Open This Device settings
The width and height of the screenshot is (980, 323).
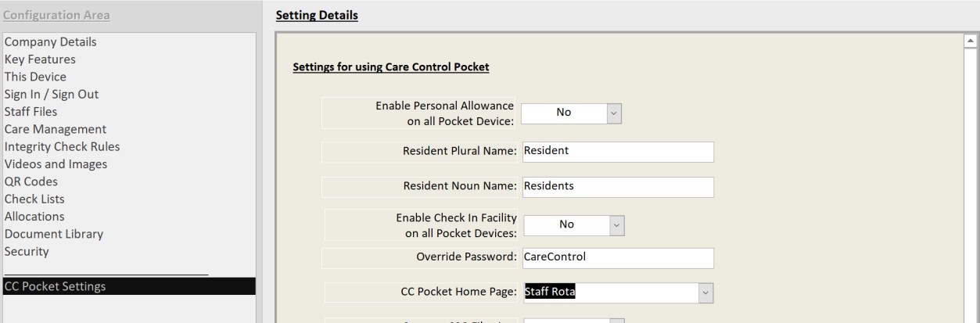[35, 77]
